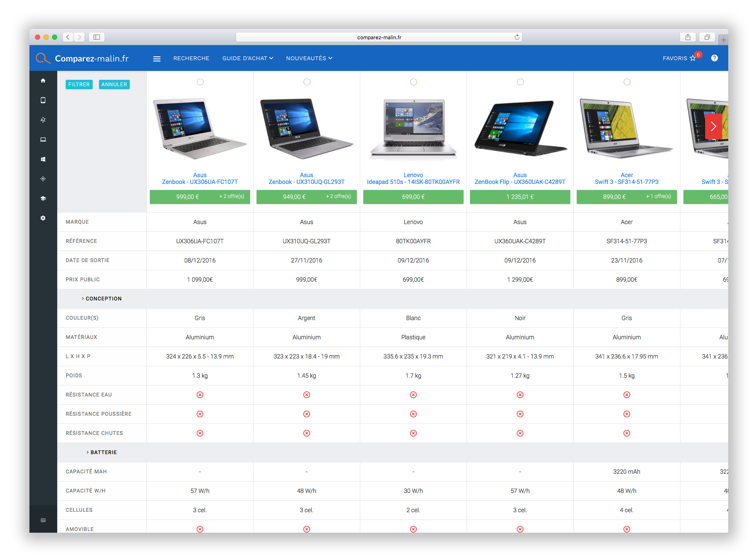Select the Asus ZenBook Flip radio
Viewport: 756px width, 560px height.
coord(520,82)
